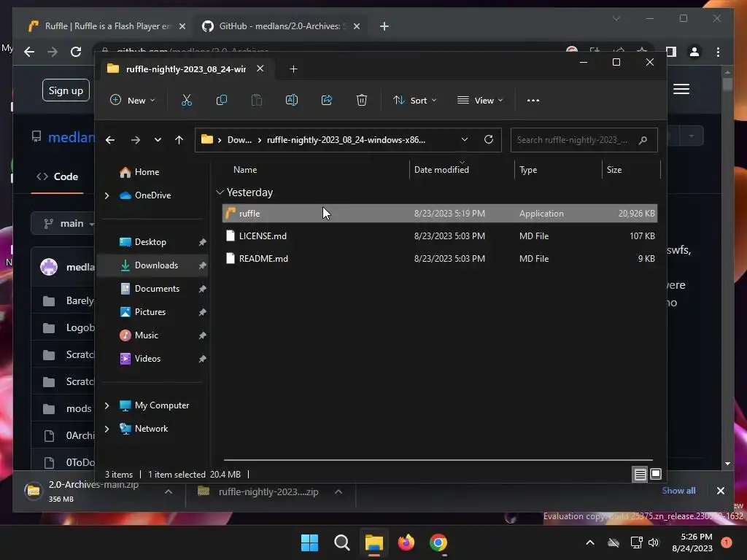Click the Copy icon in Explorer toolbar
This screenshot has height=560, width=747.
click(x=222, y=100)
